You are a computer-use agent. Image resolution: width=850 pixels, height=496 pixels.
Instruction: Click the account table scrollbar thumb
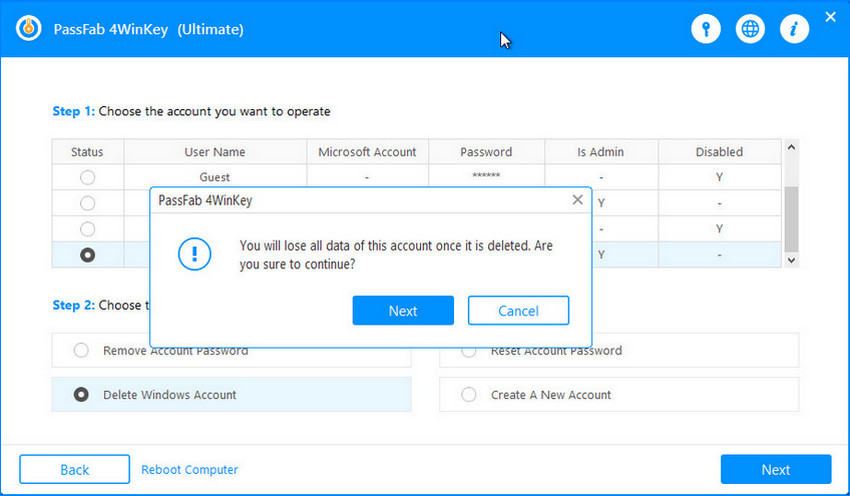(x=791, y=219)
